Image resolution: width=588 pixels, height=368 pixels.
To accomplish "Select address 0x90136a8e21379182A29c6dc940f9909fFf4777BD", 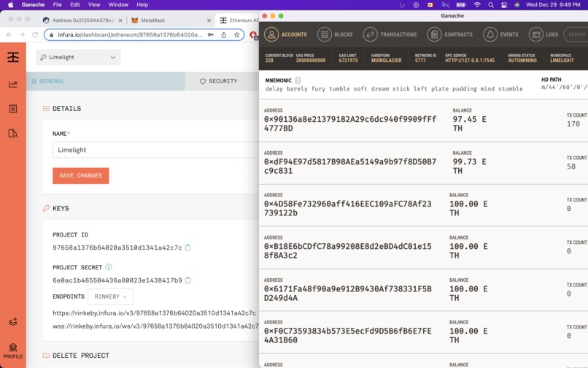I will (350, 123).
